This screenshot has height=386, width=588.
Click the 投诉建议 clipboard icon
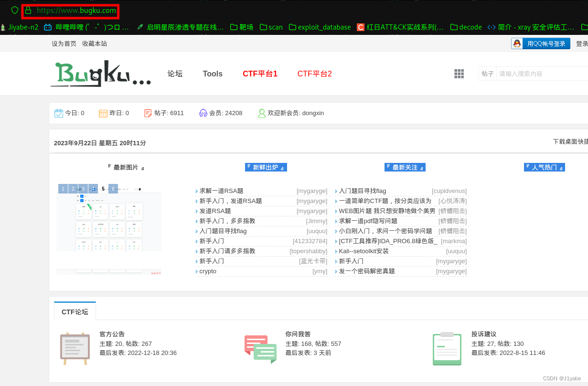click(x=447, y=348)
